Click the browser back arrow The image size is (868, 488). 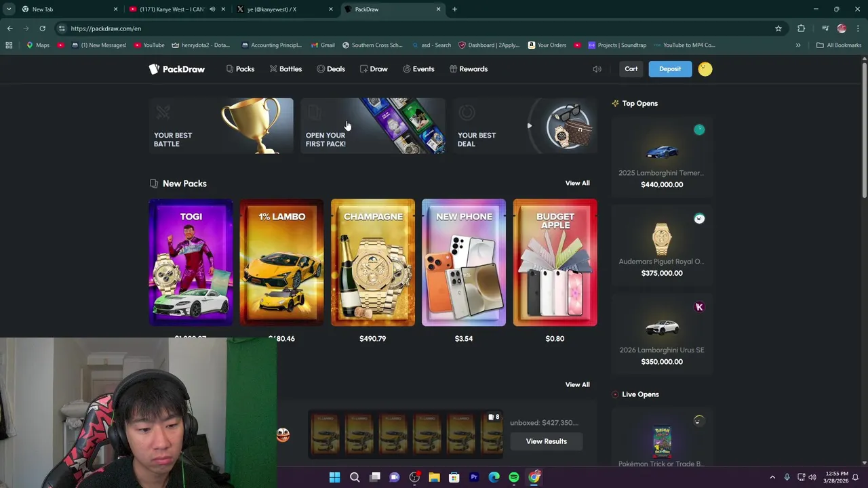(x=9, y=28)
